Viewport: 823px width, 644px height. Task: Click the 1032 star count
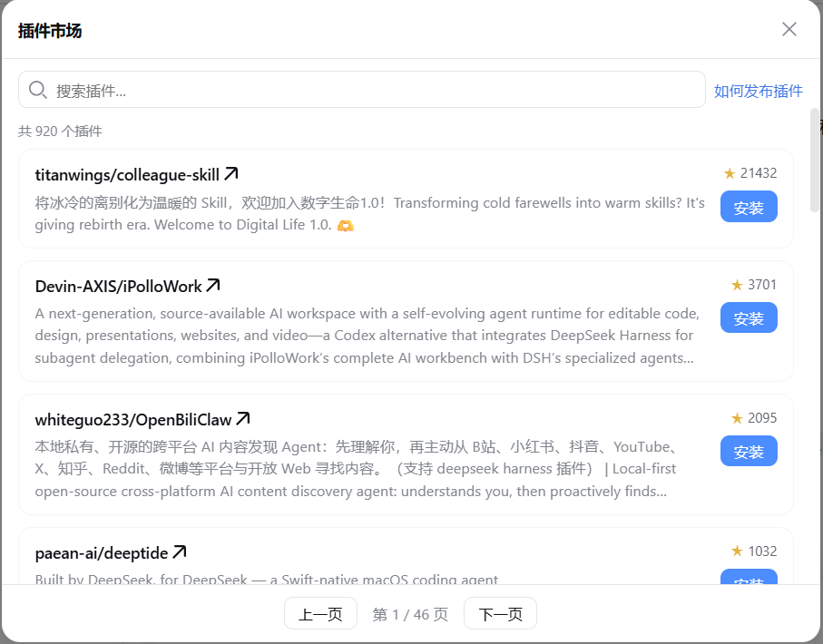tap(762, 551)
